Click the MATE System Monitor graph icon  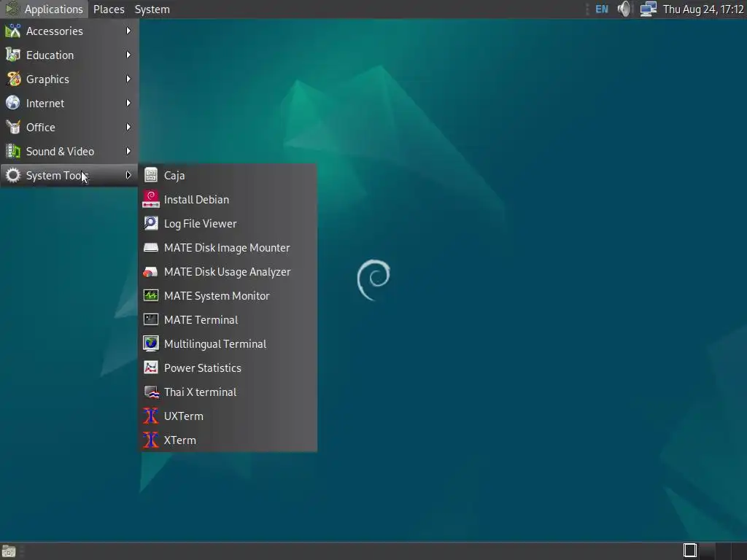tap(151, 296)
